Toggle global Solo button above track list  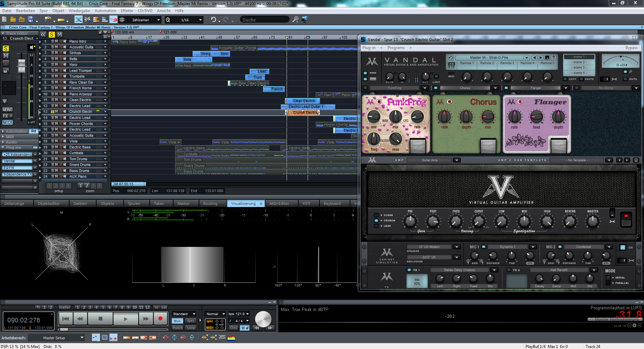click(x=52, y=34)
